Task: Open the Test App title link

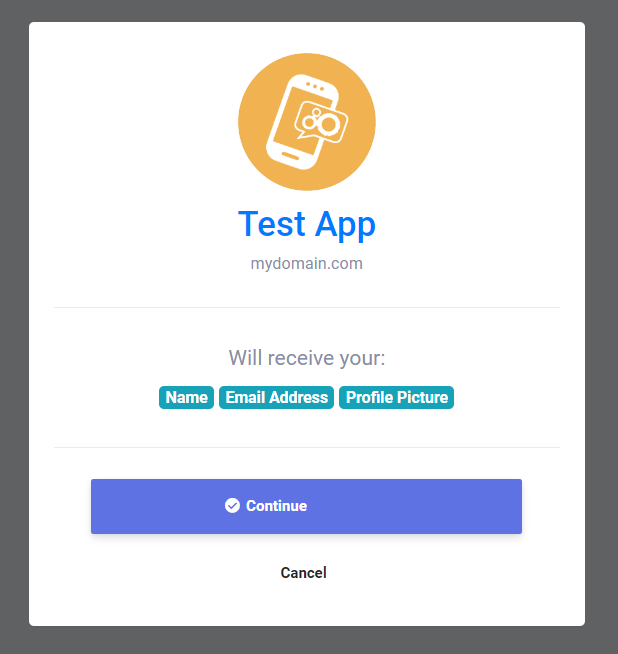Action: click(306, 224)
